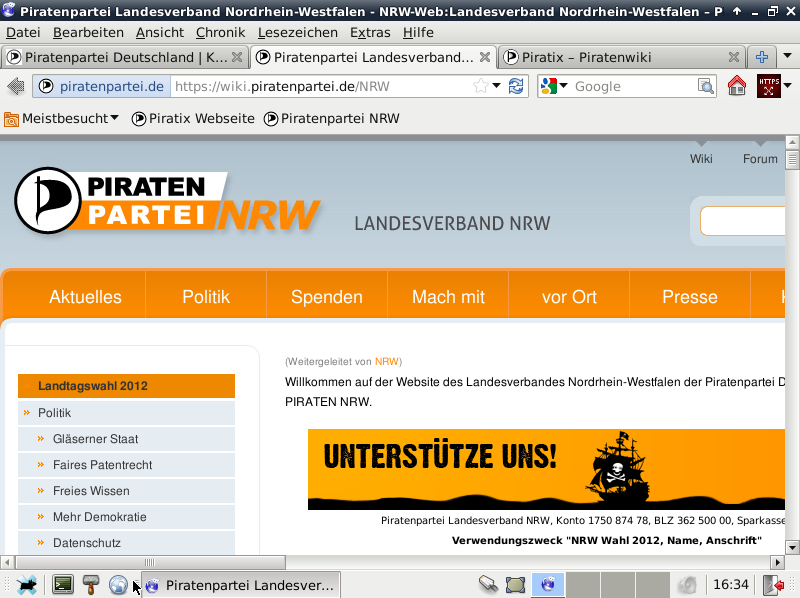The image size is (800, 598).
Task: Open the Spenden navigation link
Action: (x=326, y=297)
